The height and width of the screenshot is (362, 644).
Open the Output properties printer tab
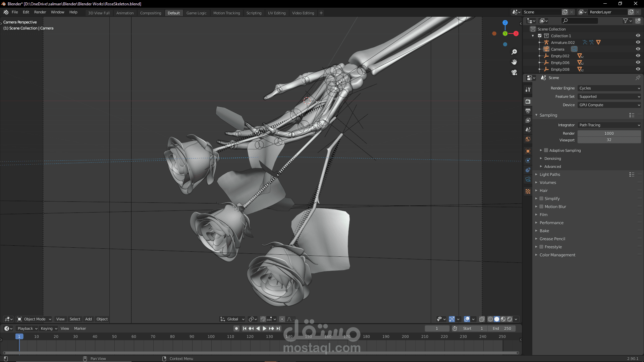(528, 111)
